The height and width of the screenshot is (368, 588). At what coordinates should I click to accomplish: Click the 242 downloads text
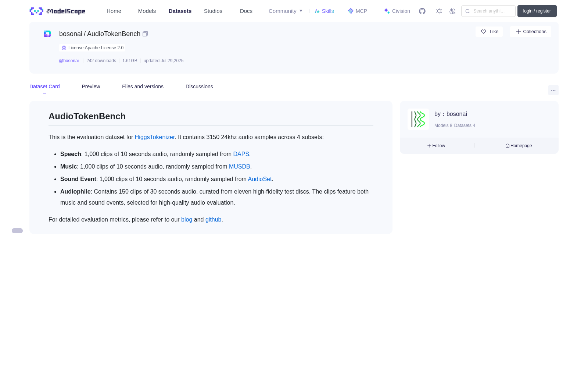pyautogui.click(x=101, y=61)
